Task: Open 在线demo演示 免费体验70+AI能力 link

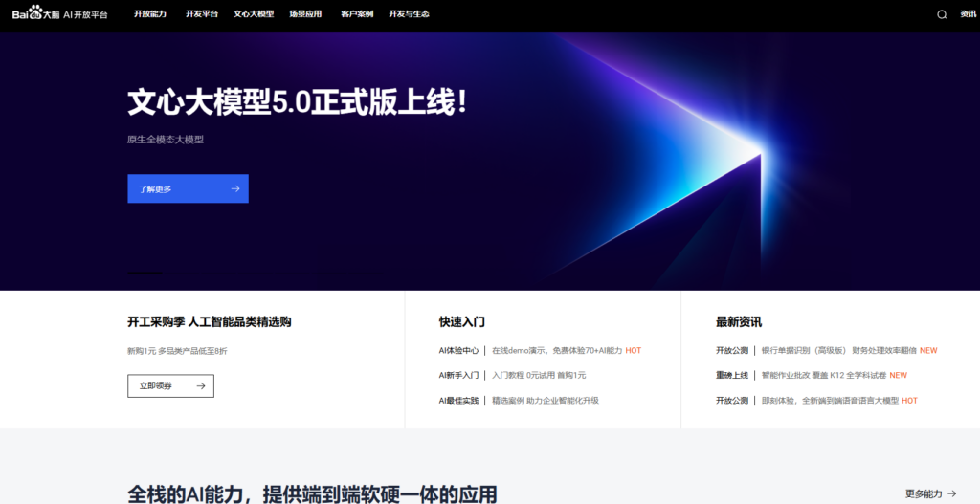Action: tap(557, 350)
